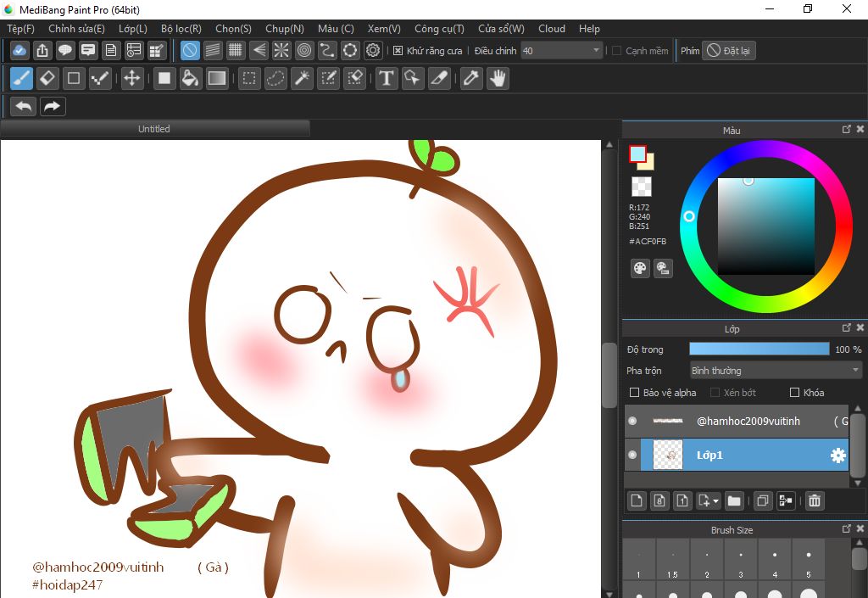868x598 pixels.
Task: Open snap settings gear in toolbar
Action: tap(373, 50)
